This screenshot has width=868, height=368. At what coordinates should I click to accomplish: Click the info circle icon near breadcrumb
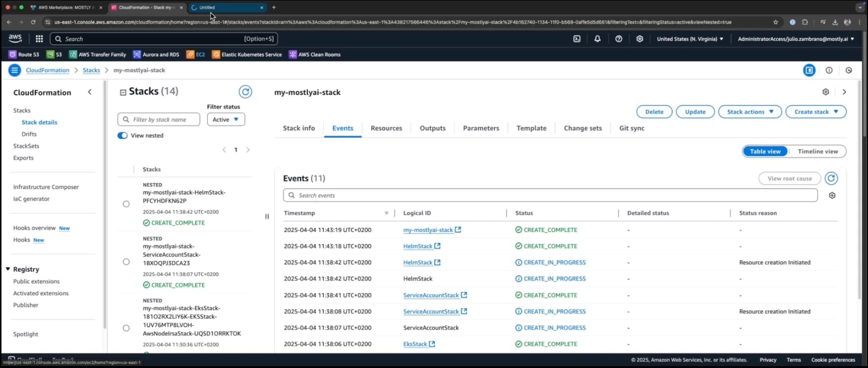tap(829, 70)
